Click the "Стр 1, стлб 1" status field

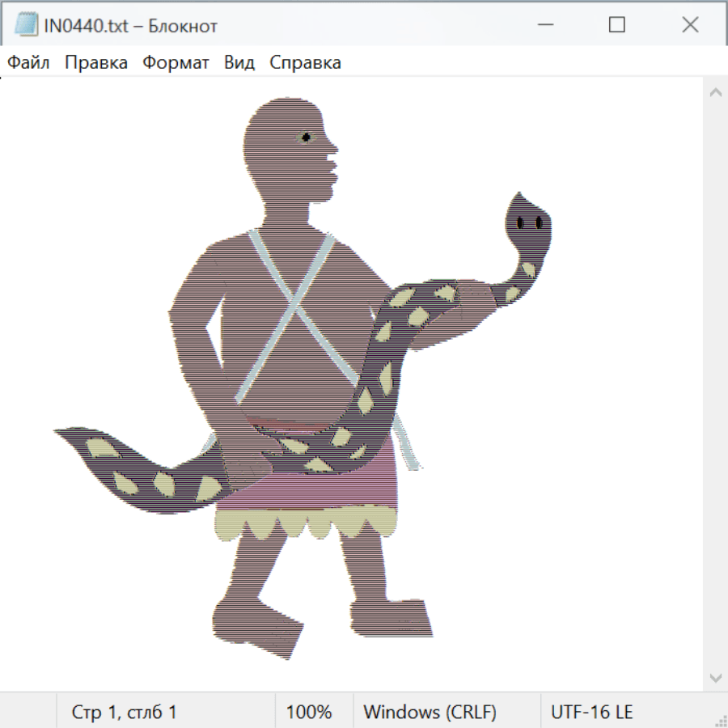124,712
